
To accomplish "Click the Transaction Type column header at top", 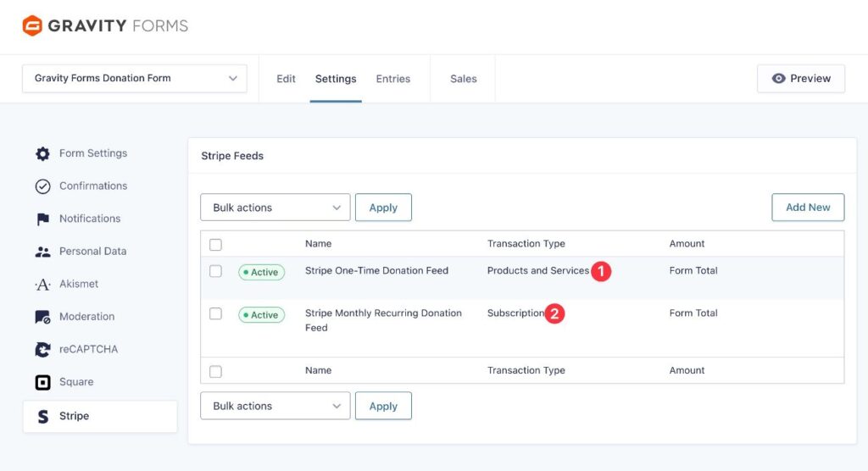I will 526,243.
